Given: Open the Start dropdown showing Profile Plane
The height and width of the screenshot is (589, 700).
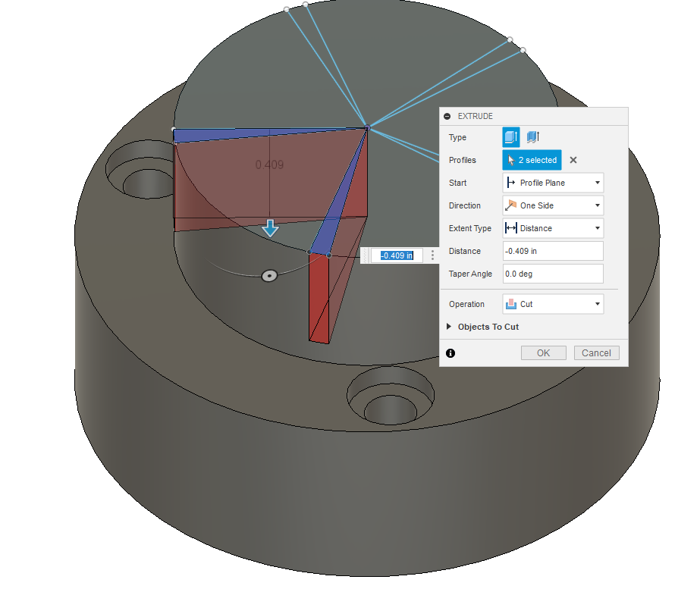Looking at the screenshot, I should (552, 182).
